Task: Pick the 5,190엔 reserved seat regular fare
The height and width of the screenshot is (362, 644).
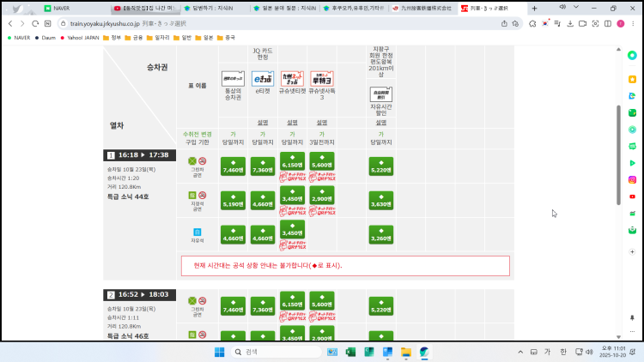Action: coord(234,204)
